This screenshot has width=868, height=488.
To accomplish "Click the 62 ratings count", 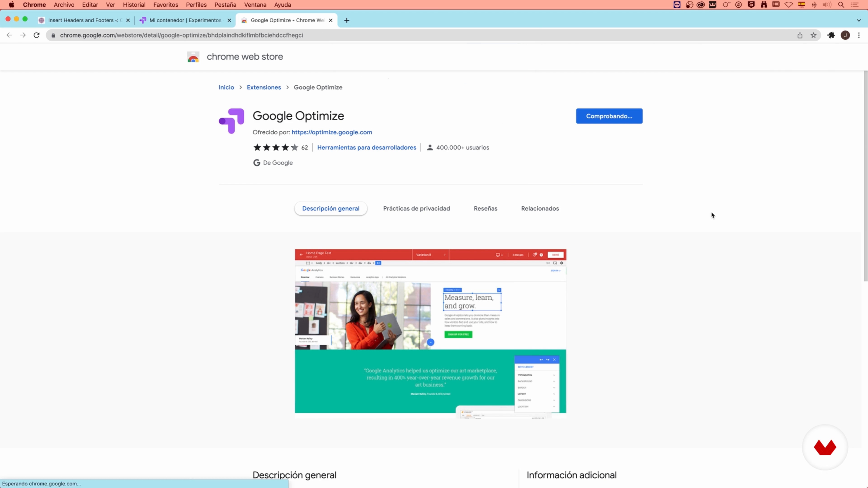I will pyautogui.click(x=304, y=148).
